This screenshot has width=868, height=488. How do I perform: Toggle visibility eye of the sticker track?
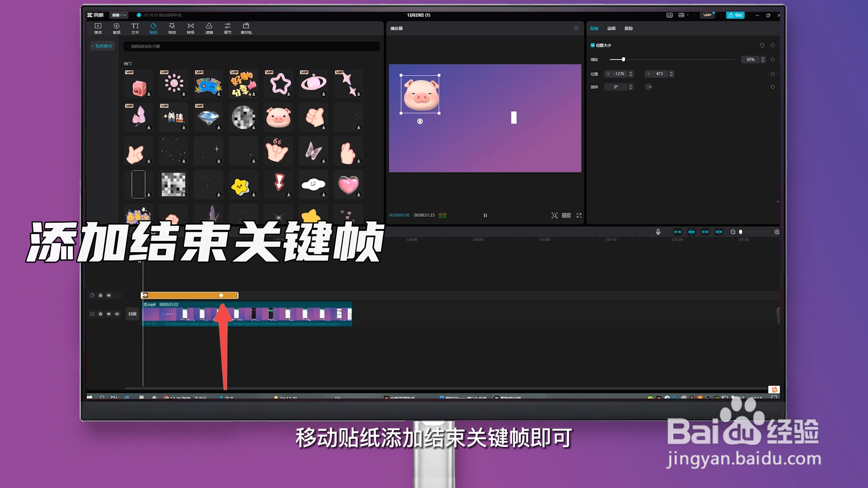pyautogui.click(x=108, y=296)
